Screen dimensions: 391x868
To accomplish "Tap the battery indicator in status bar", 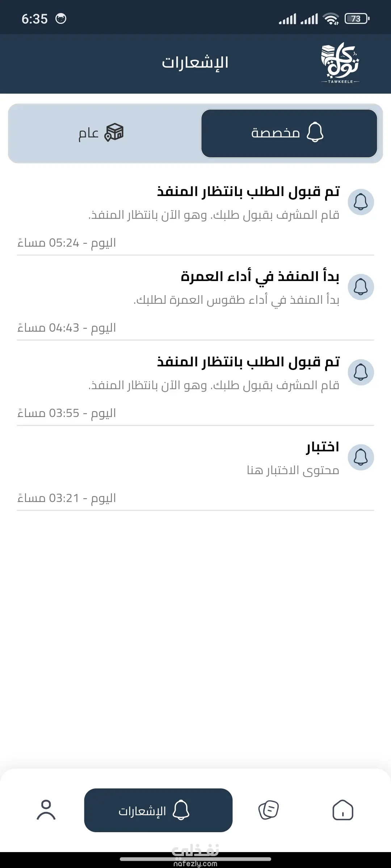I will (357, 19).
